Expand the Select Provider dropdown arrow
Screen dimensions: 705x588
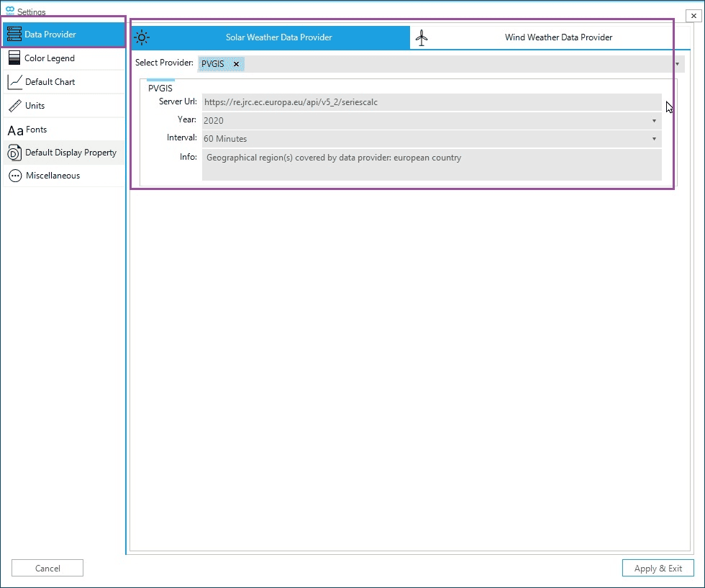677,64
